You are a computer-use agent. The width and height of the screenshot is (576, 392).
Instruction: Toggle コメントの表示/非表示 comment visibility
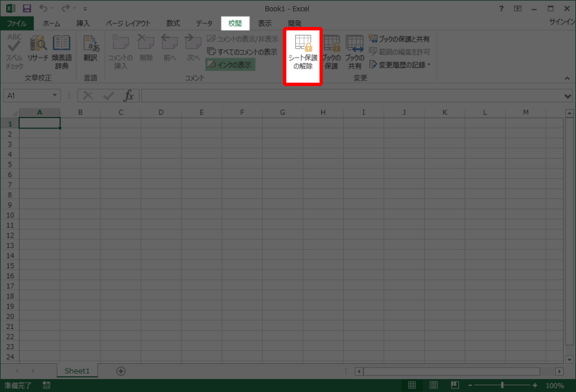tap(239, 39)
